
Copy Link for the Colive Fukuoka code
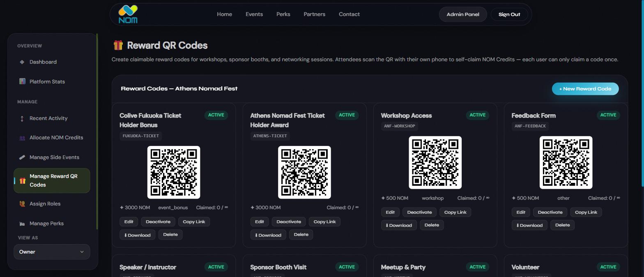tap(194, 222)
